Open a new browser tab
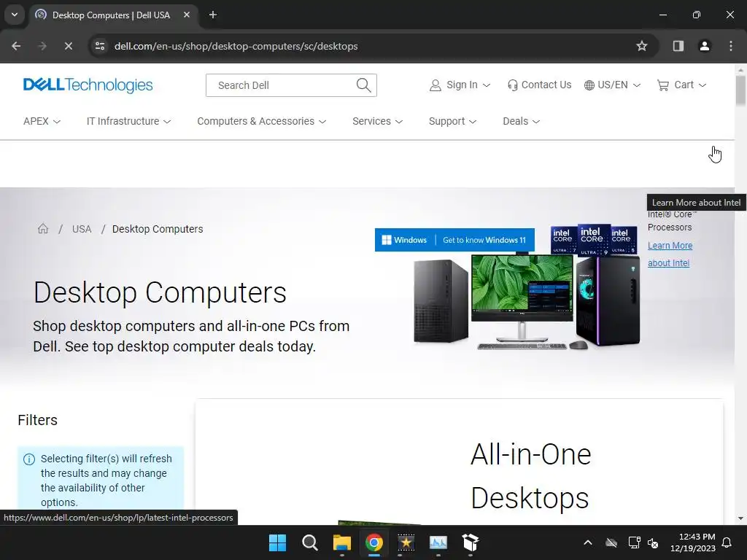747x560 pixels. (213, 15)
